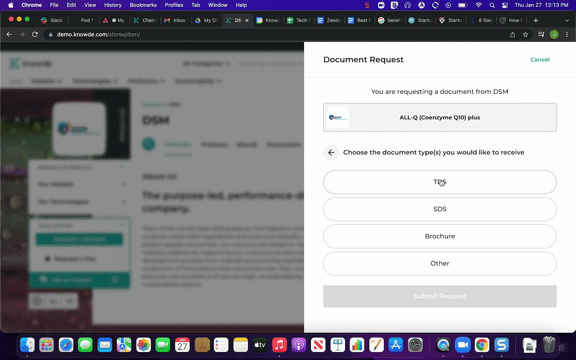Open the View menu
Screen dimensions: 576x360
[x=90, y=5]
